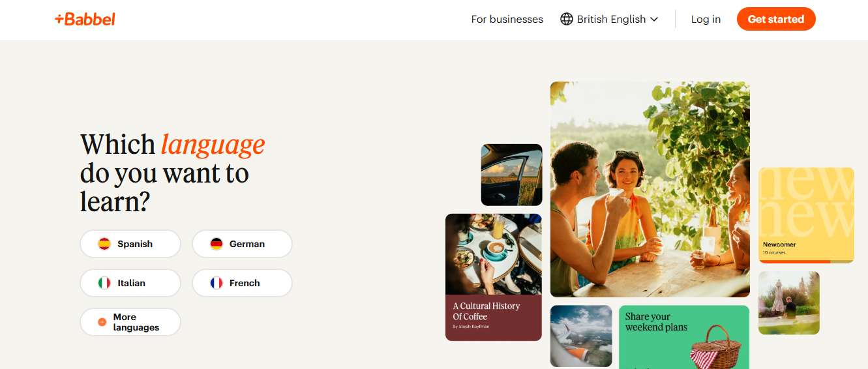This screenshot has height=369, width=868.
Task: Open the British English display language selector
Action: coord(610,19)
